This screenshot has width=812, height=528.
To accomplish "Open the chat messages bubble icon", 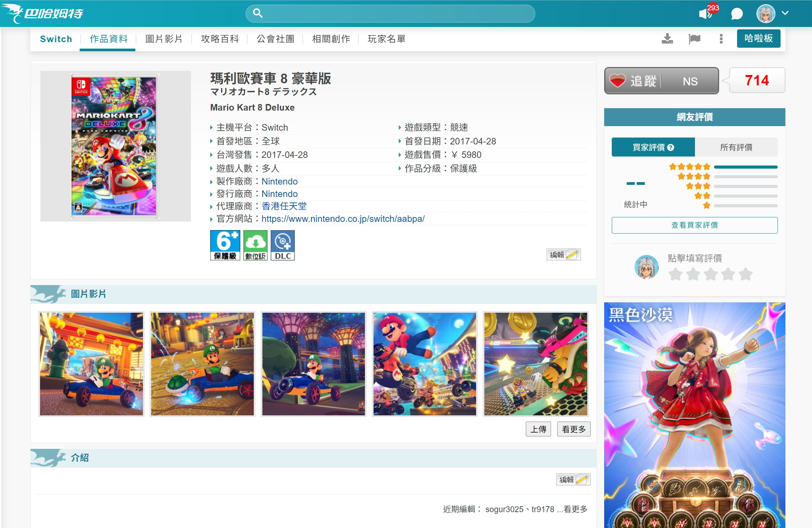I will (x=737, y=13).
